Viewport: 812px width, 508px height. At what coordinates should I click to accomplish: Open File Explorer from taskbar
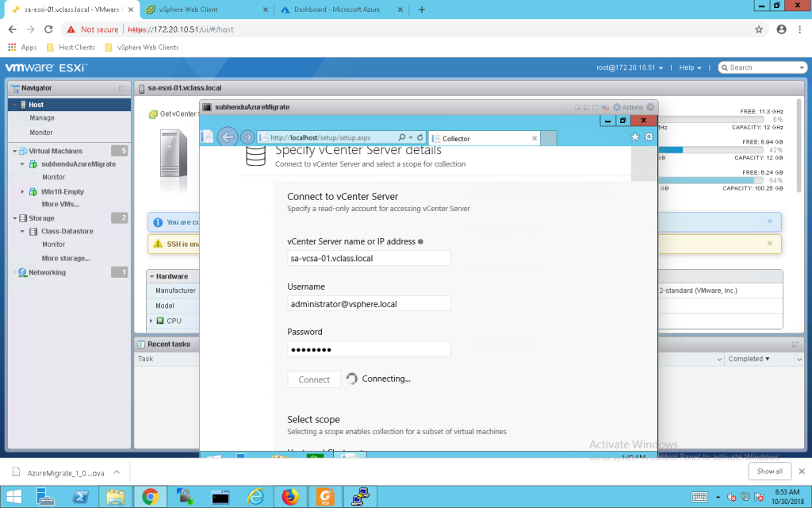[116, 497]
